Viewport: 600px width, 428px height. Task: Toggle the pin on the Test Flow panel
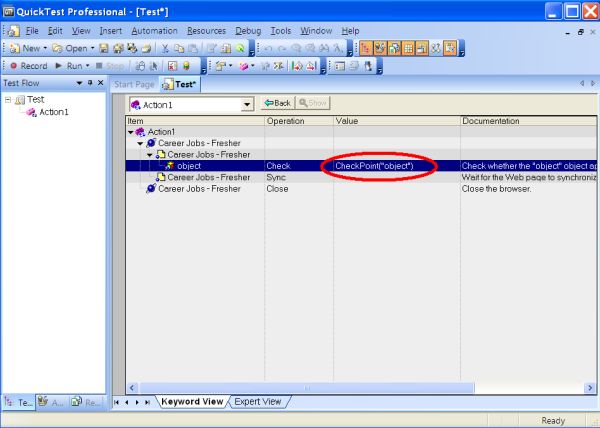90,83
